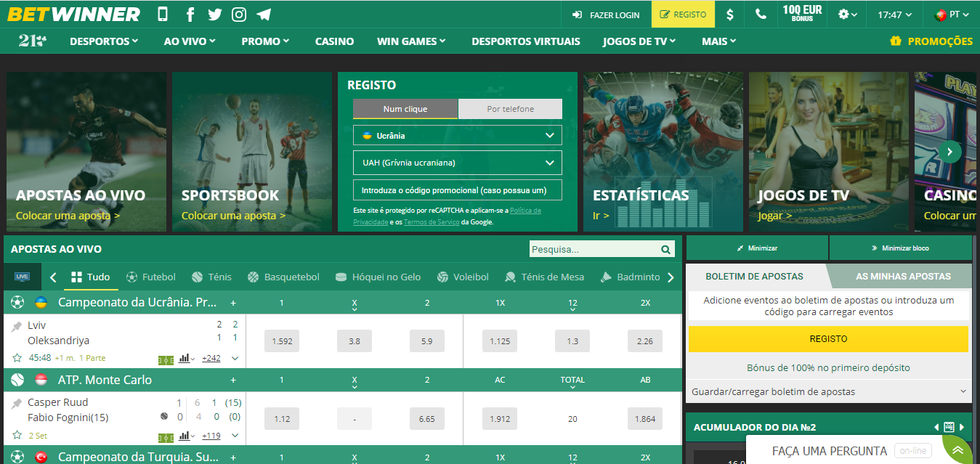Select odds 1.592 for Lviv win
Viewport: 980px width, 464px height.
point(282,341)
